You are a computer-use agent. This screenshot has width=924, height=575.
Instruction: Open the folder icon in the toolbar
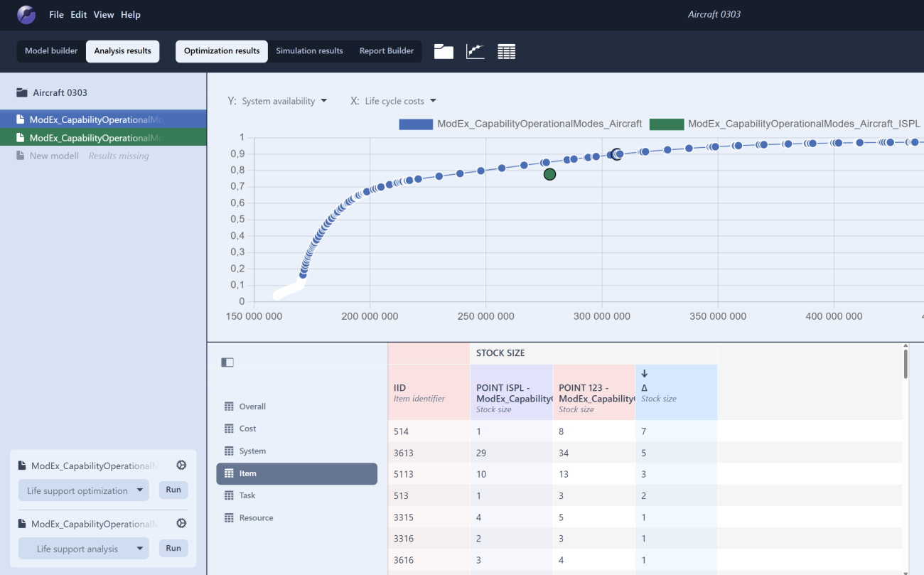pyautogui.click(x=444, y=51)
